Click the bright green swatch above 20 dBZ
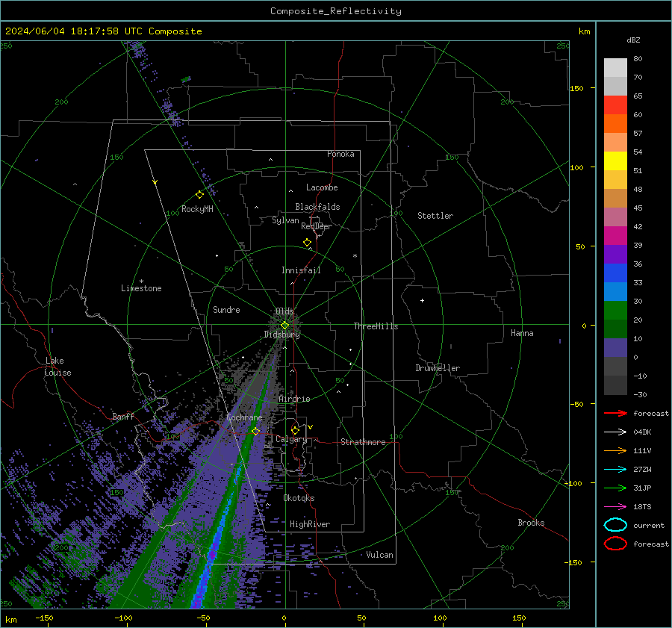 tap(615, 310)
